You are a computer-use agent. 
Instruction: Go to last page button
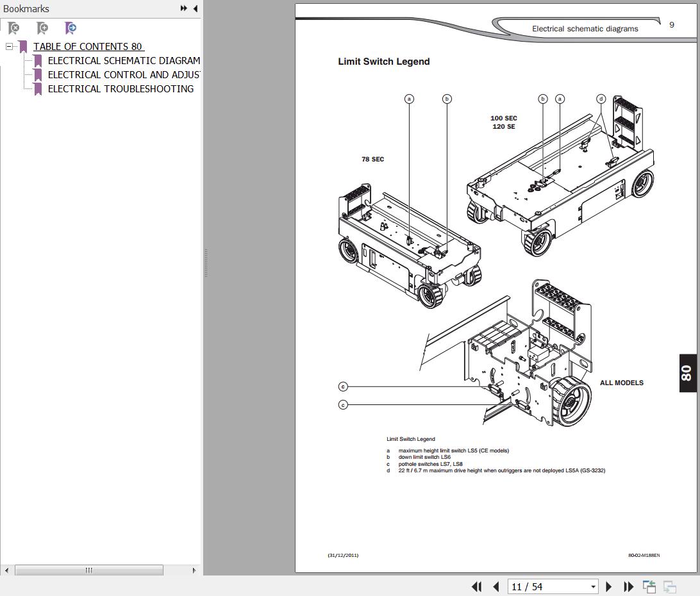point(628,586)
